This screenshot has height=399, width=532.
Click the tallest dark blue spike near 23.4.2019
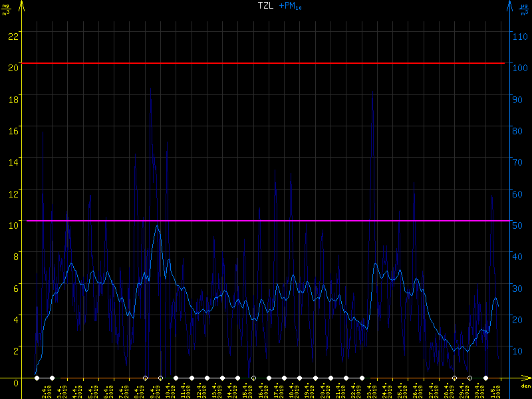[372, 91]
